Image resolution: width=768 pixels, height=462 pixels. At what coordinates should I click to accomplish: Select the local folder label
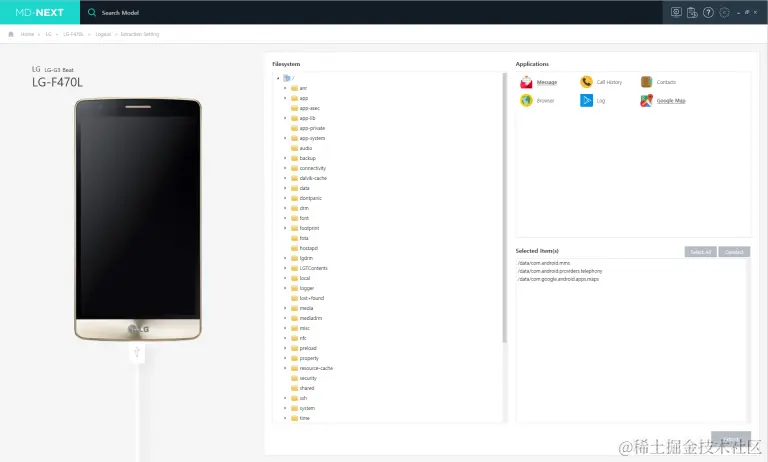pyautogui.click(x=305, y=278)
